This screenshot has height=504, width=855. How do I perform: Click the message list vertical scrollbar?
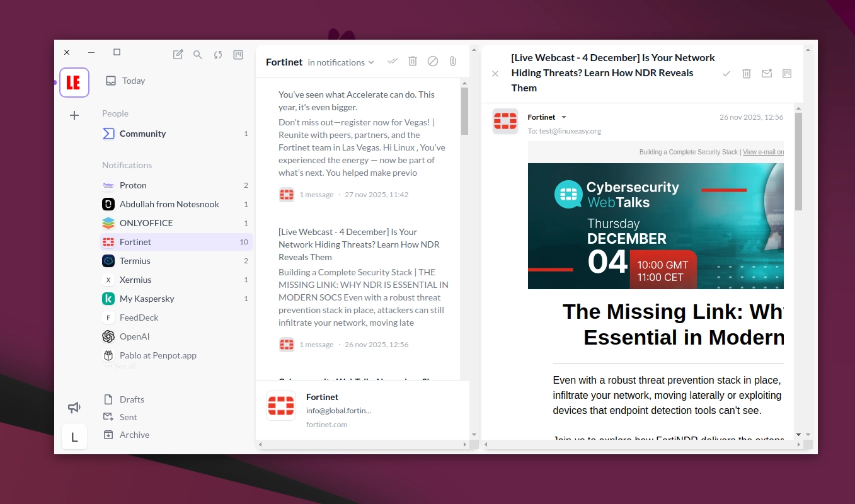coord(465,111)
